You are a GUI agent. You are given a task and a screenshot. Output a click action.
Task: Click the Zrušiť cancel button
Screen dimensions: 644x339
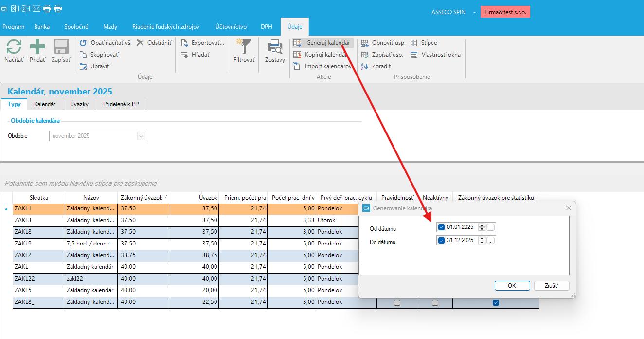551,286
